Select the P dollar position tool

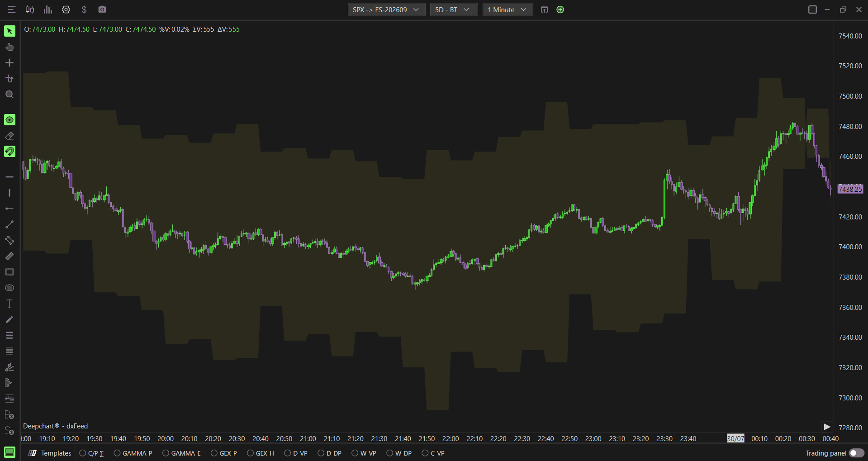(x=9, y=414)
